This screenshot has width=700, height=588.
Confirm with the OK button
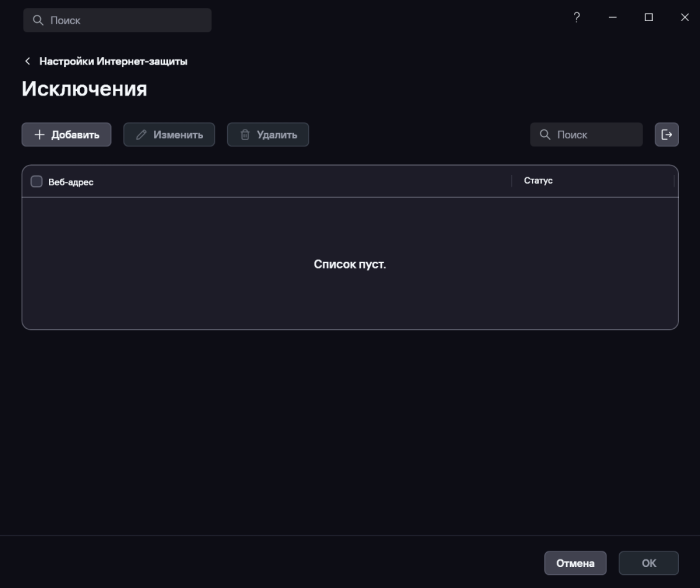pos(649,563)
